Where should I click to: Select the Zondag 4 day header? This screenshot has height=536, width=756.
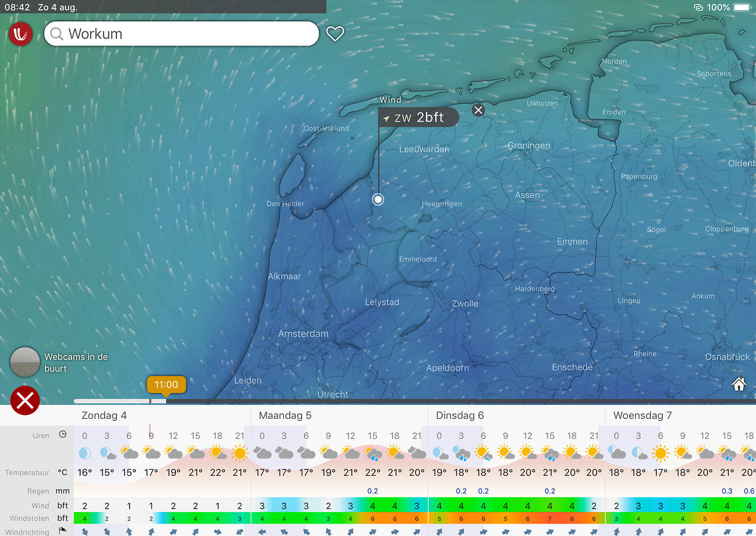104,416
